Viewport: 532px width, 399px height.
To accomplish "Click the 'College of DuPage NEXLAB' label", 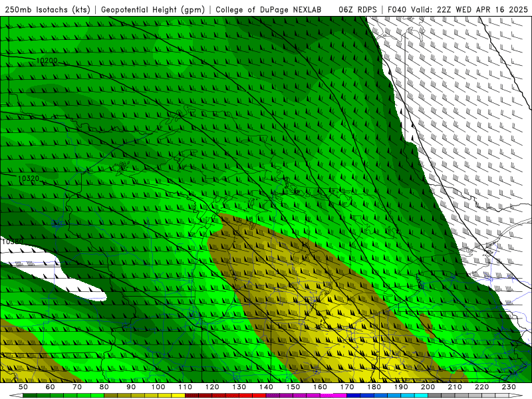I will [x=269, y=10].
